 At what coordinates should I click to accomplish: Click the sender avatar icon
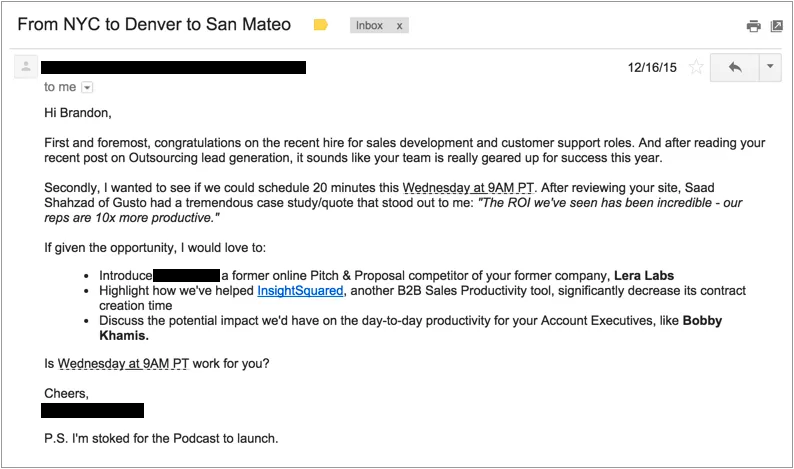coord(26,66)
